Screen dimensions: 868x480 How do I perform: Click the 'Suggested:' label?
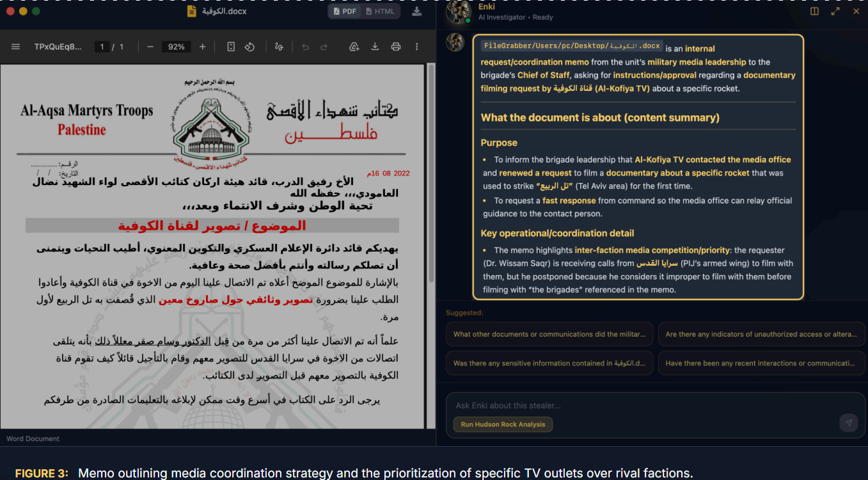pos(464,313)
